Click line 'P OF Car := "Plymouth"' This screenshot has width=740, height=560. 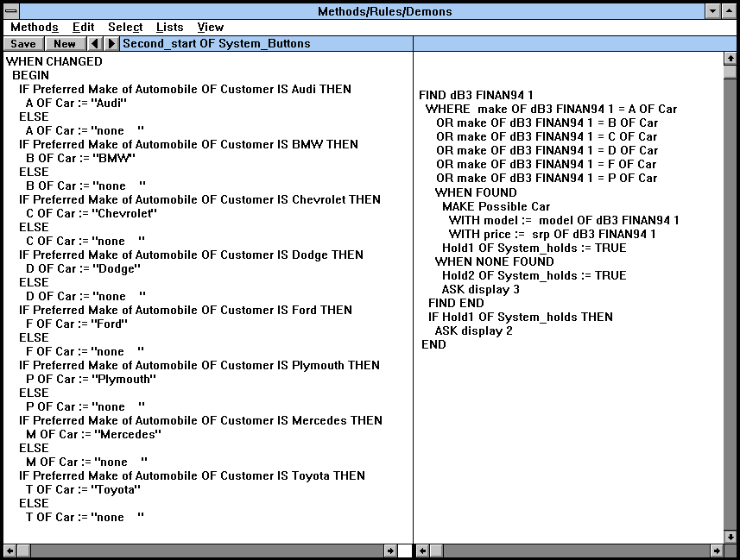[91, 379]
